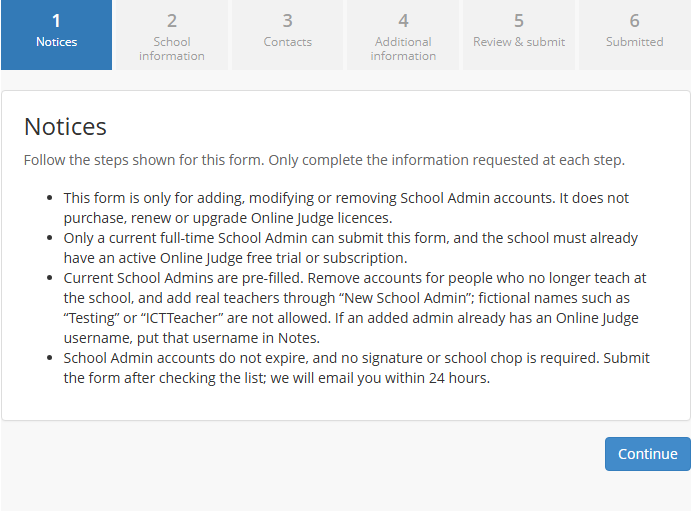Click the bullet about adding, modifying, removing accounts
This screenshot has height=511, width=691.
(346, 208)
